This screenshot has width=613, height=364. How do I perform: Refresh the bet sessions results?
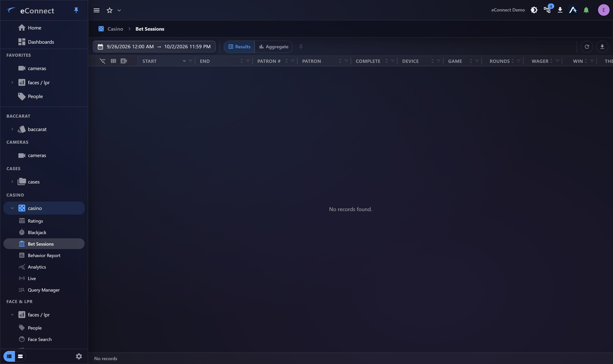pyautogui.click(x=587, y=47)
